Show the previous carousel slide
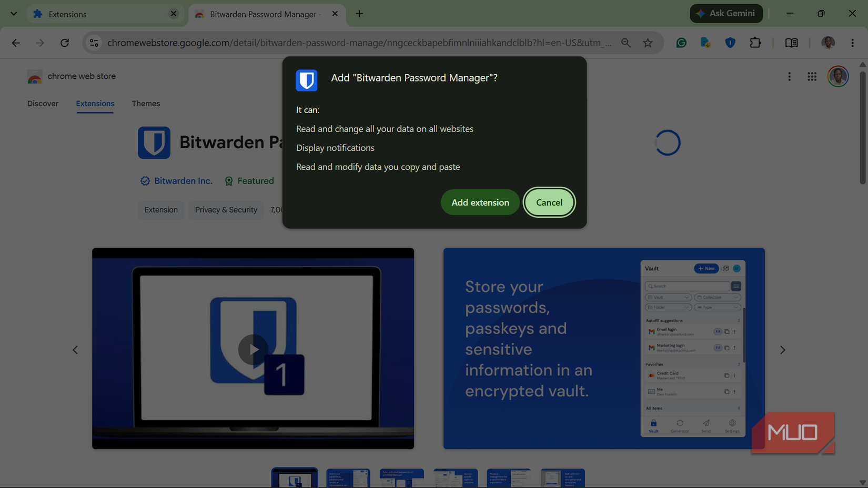Image resolution: width=868 pixels, height=488 pixels. click(75, 350)
